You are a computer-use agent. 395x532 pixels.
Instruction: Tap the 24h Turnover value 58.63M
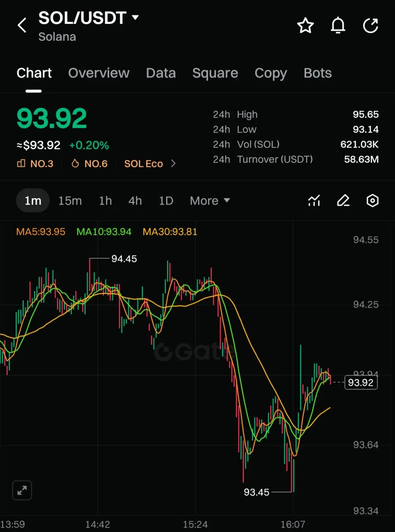[361, 159]
